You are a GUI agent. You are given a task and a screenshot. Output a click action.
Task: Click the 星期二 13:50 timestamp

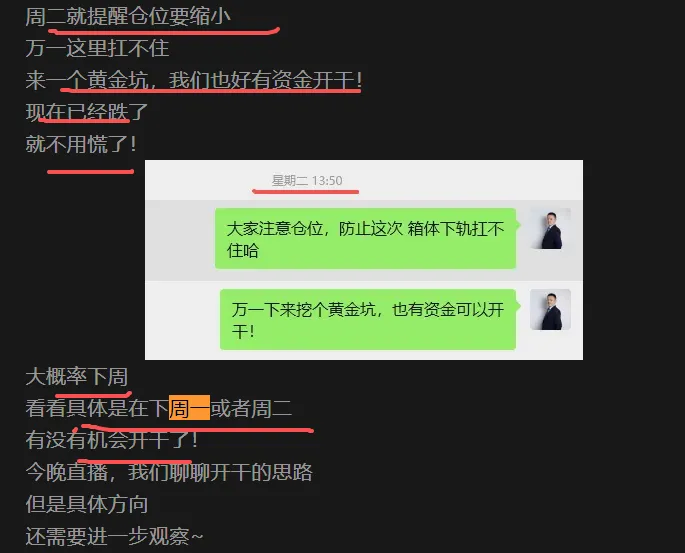coord(307,180)
